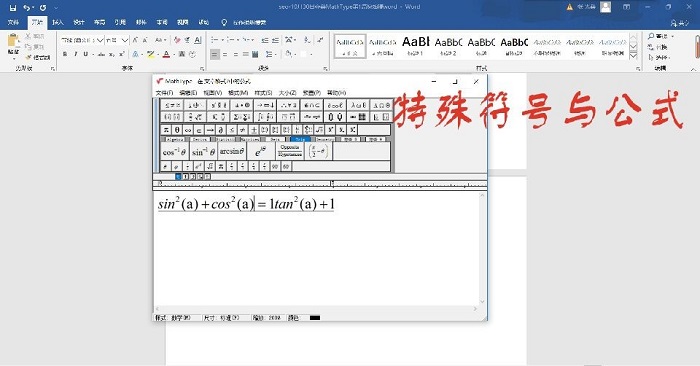Switch to the Design tab in Word
Screen dimensions: 700x366
[x=79, y=22]
